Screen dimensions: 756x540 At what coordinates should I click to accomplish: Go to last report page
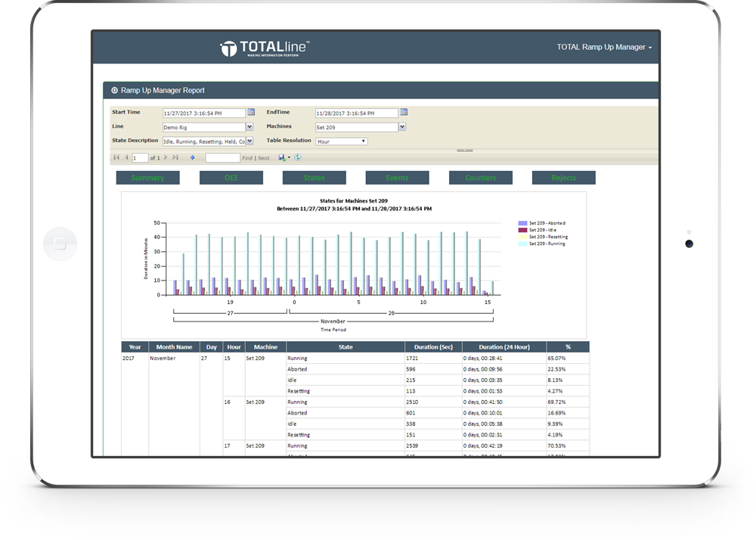[175, 157]
